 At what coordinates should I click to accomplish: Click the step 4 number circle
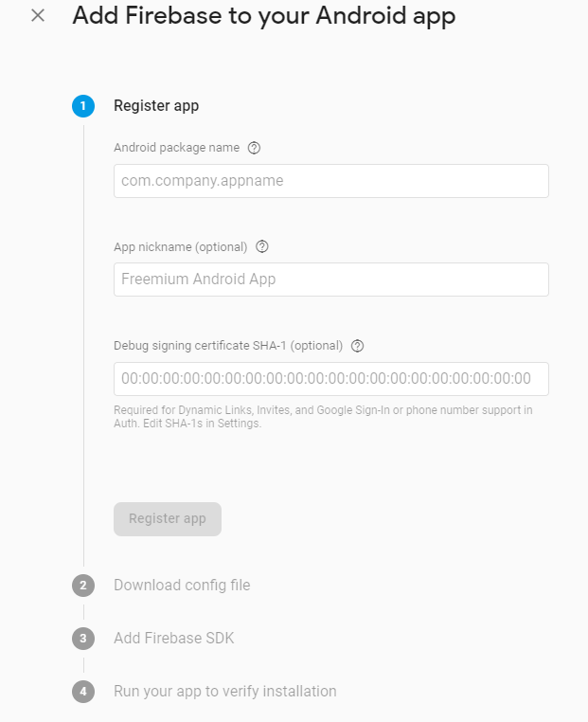click(x=83, y=692)
